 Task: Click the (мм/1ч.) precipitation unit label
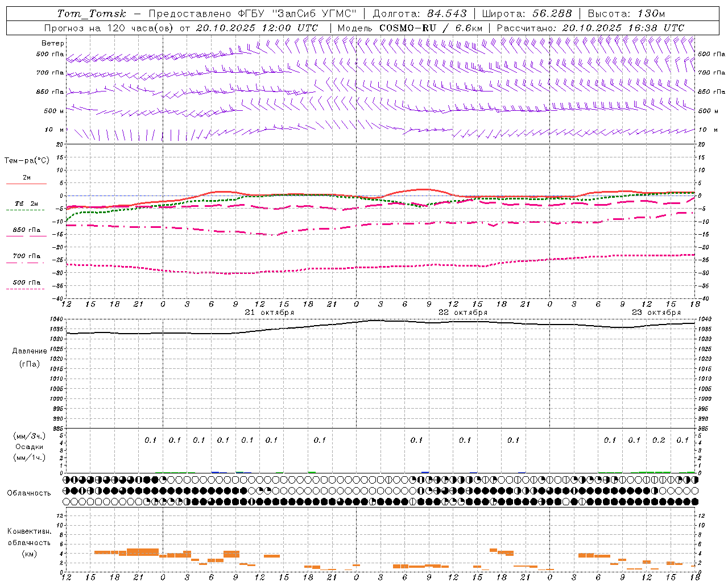pos(30,458)
